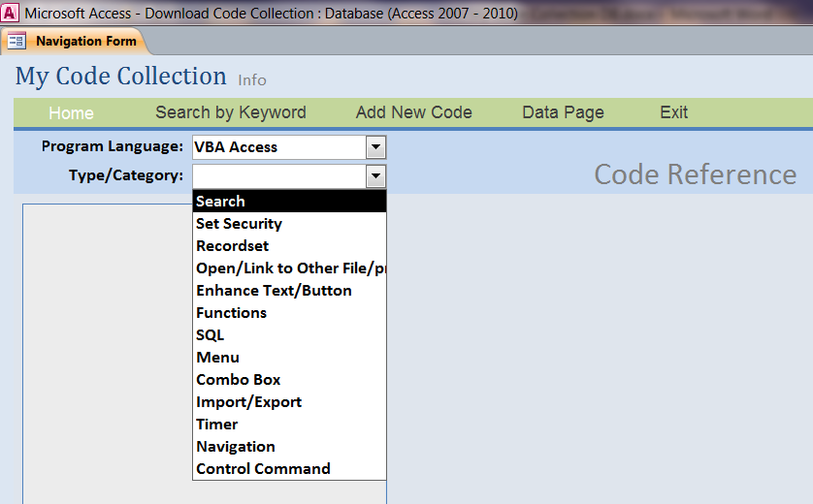Open the Home navigation tab
813x504 pixels.
[x=71, y=112]
